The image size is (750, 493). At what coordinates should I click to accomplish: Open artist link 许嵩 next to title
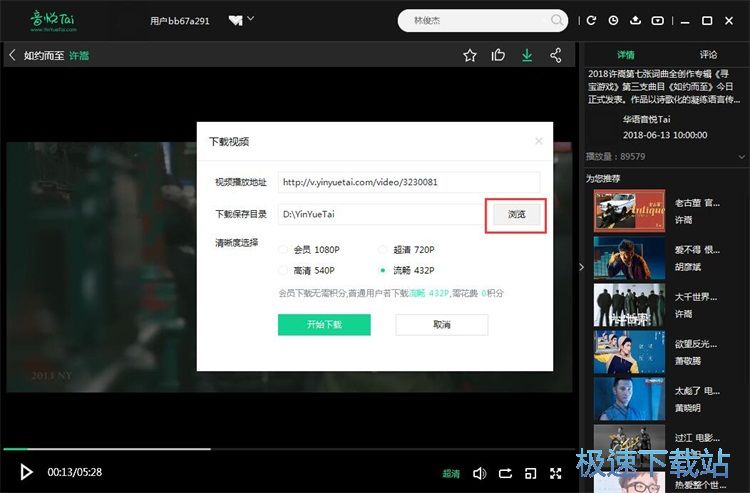pyautogui.click(x=79, y=55)
